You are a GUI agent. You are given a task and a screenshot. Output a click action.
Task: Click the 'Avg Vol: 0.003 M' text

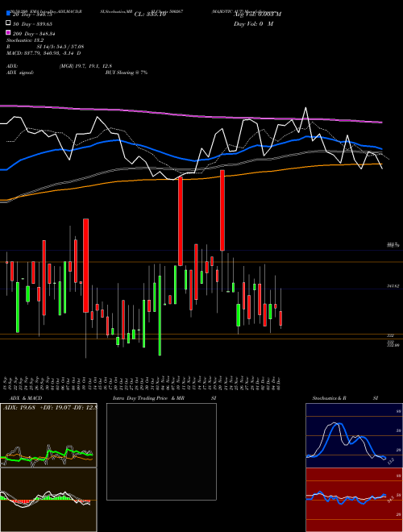click(x=257, y=15)
